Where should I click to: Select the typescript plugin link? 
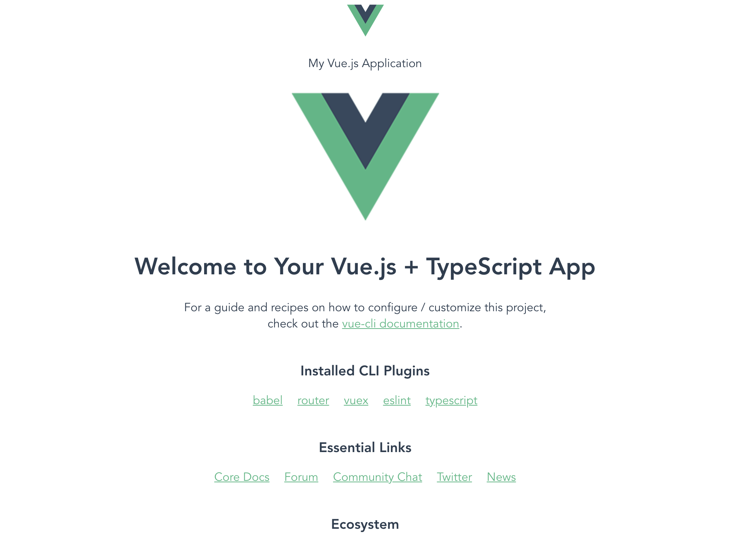451,400
